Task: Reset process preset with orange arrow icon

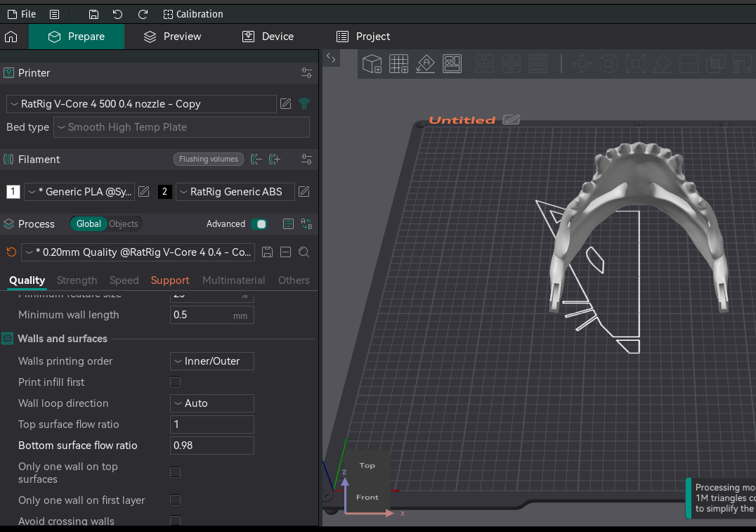Action: pos(11,252)
